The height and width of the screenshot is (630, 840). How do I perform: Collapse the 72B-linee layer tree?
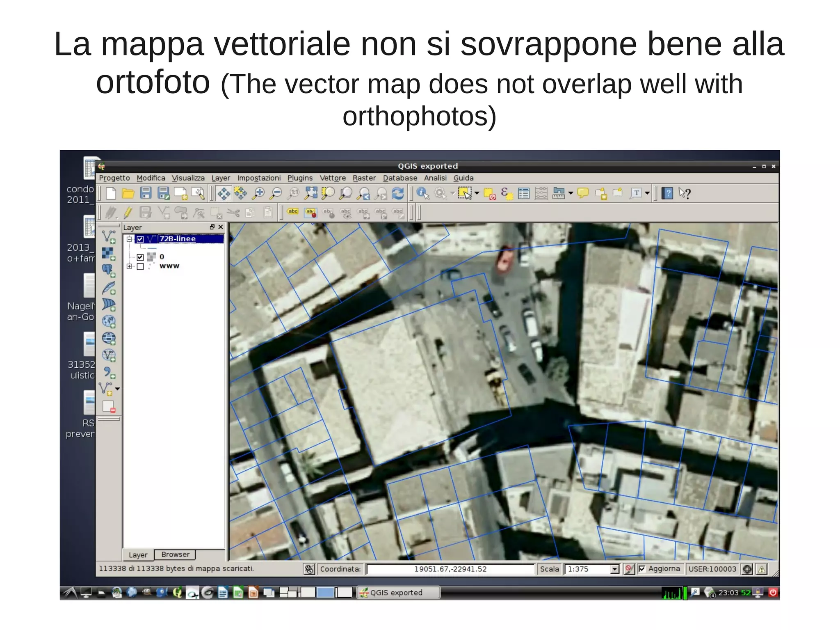[x=129, y=239]
